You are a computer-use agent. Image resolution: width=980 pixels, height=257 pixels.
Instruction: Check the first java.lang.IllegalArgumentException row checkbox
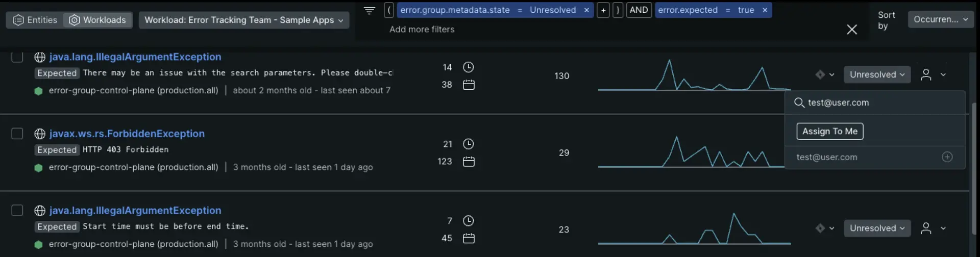(x=17, y=57)
